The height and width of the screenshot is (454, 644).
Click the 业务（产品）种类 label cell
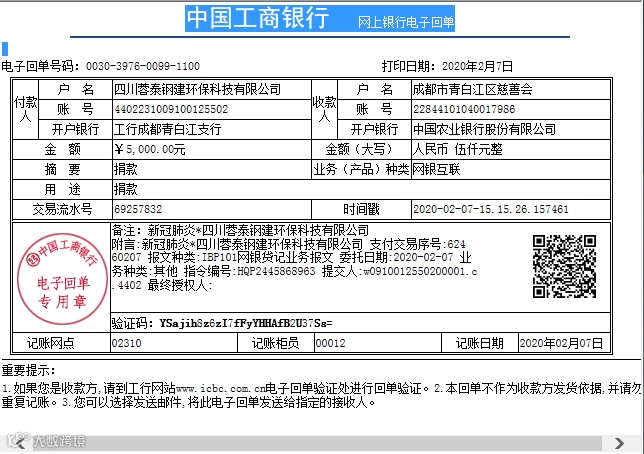[361, 169]
